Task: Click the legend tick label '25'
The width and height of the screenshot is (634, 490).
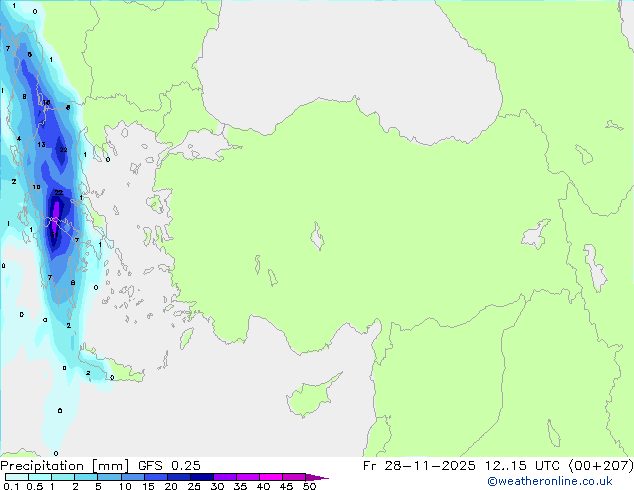Action: click(x=194, y=486)
